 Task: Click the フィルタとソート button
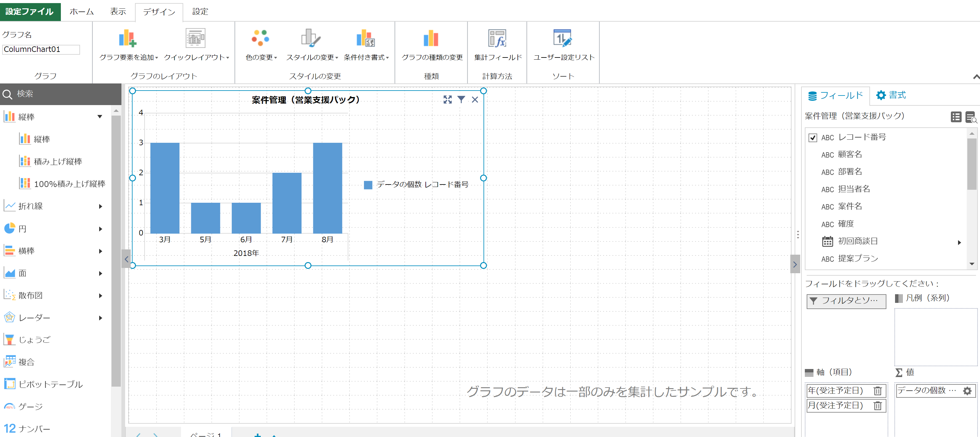[x=846, y=302]
